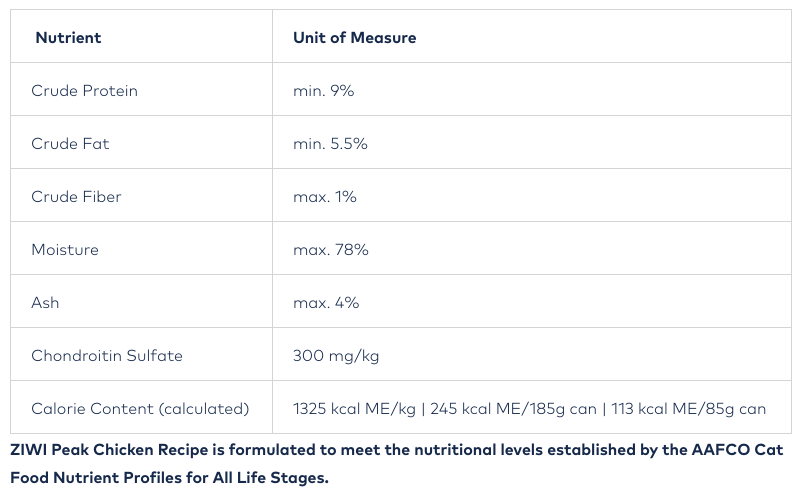801x494 pixels.
Task: Click the Nutrient column header
Action: (x=68, y=38)
